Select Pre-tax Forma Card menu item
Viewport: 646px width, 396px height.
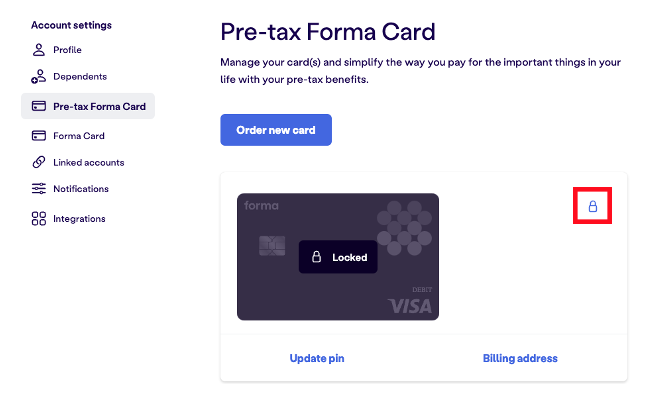(x=88, y=106)
